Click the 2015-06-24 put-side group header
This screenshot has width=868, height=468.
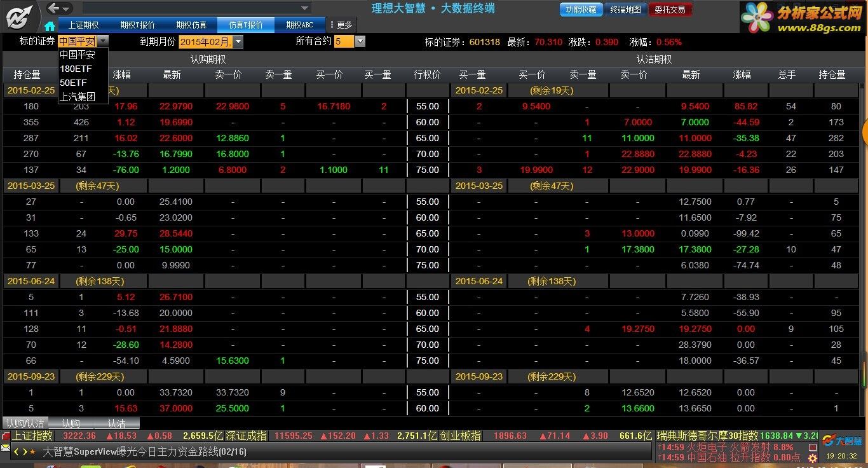click(479, 281)
